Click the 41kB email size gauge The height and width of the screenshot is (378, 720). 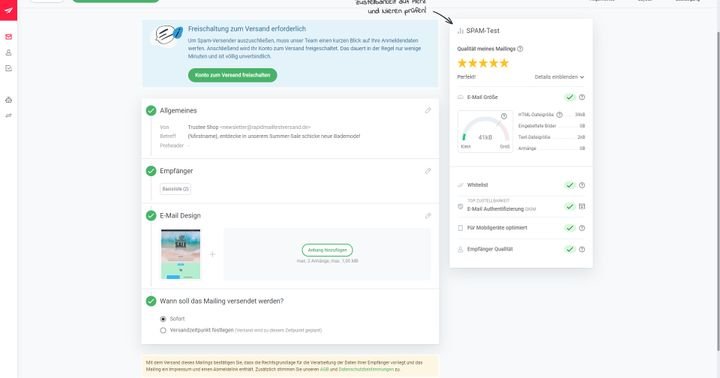(x=485, y=131)
